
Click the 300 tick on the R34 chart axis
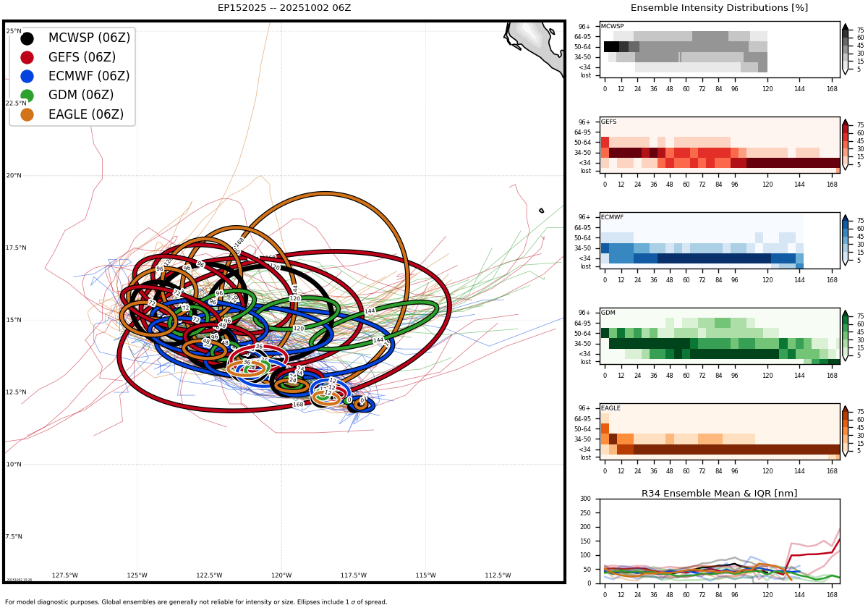(x=585, y=499)
